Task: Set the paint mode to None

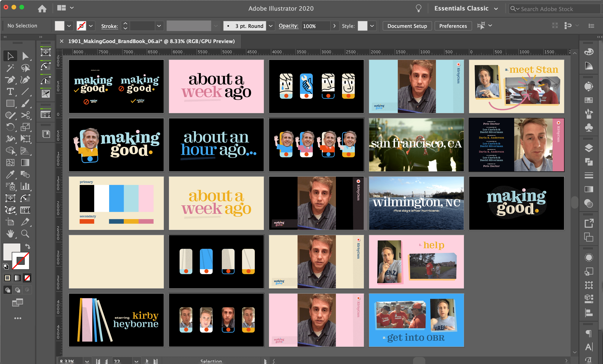Action: click(x=27, y=278)
